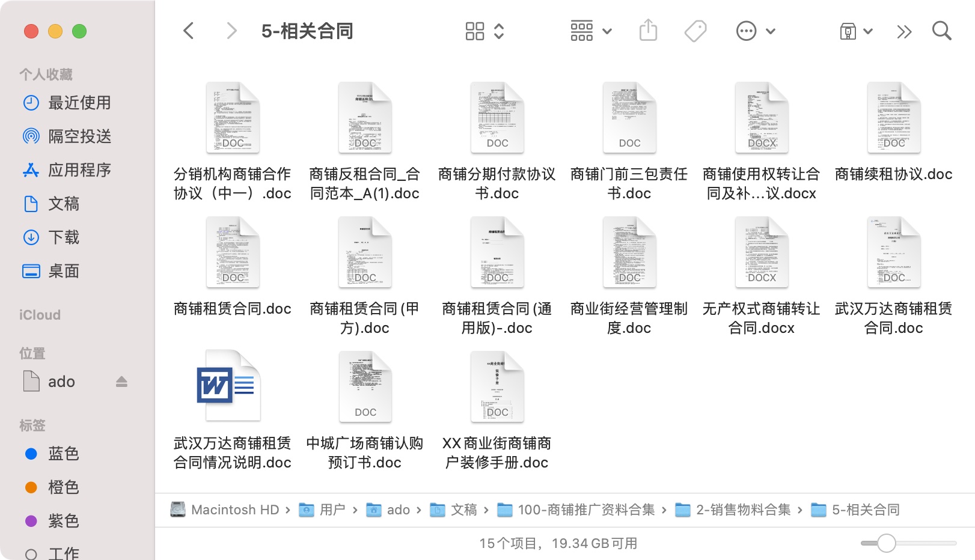
Task: Select 下载 in the sidebar
Action: pos(64,237)
